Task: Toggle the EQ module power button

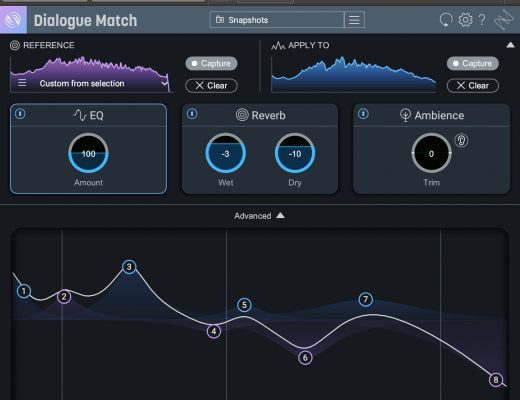Action: [20, 114]
